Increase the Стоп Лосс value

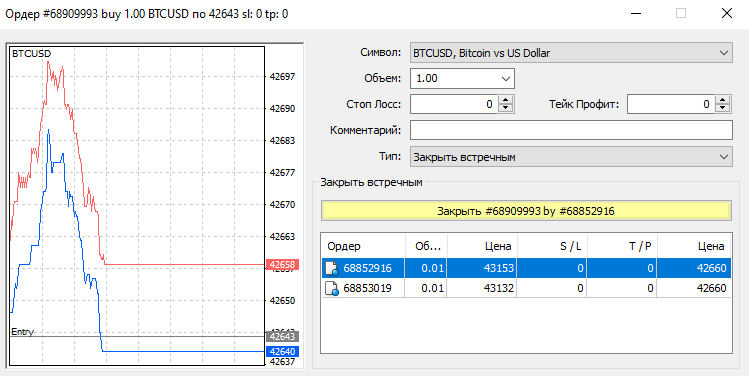point(505,100)
